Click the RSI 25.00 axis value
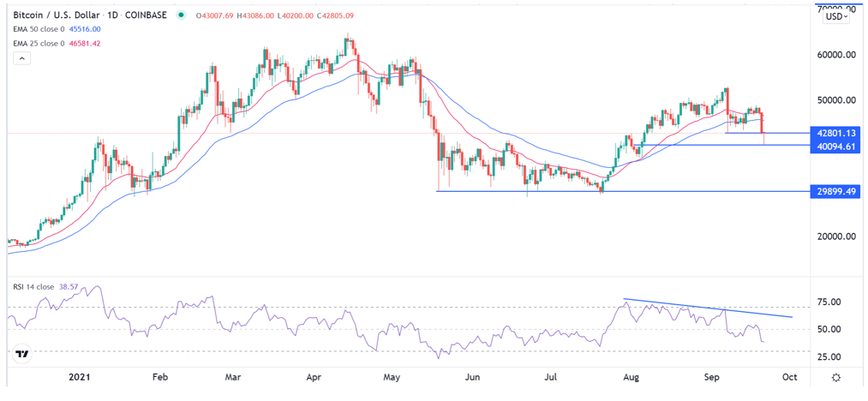 coord(829,356)
